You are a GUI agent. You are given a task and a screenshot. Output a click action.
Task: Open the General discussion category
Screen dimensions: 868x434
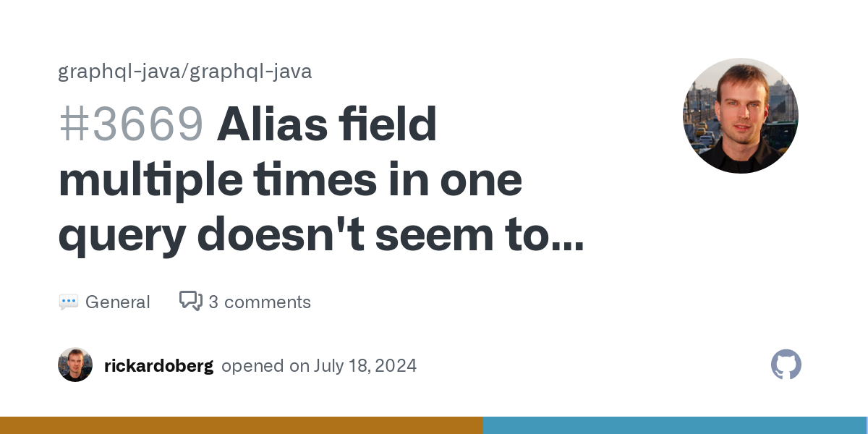coord(118,302)
